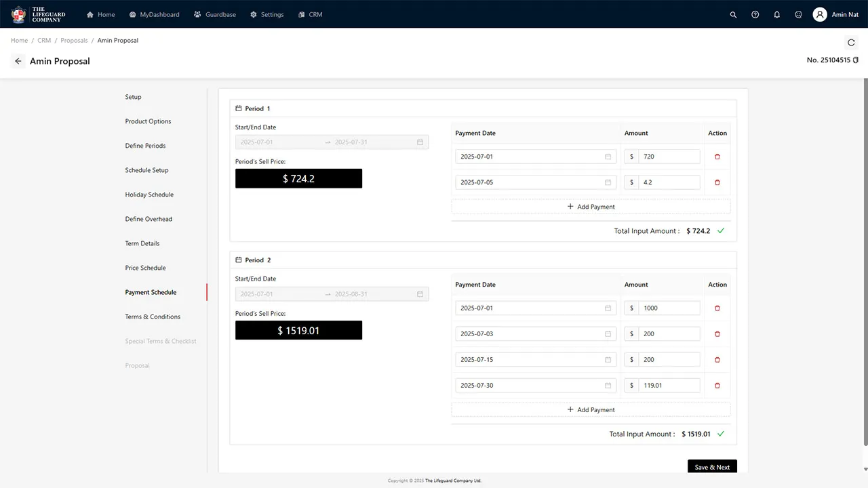
Task: Open notifications bell icon
Action: 776,14
